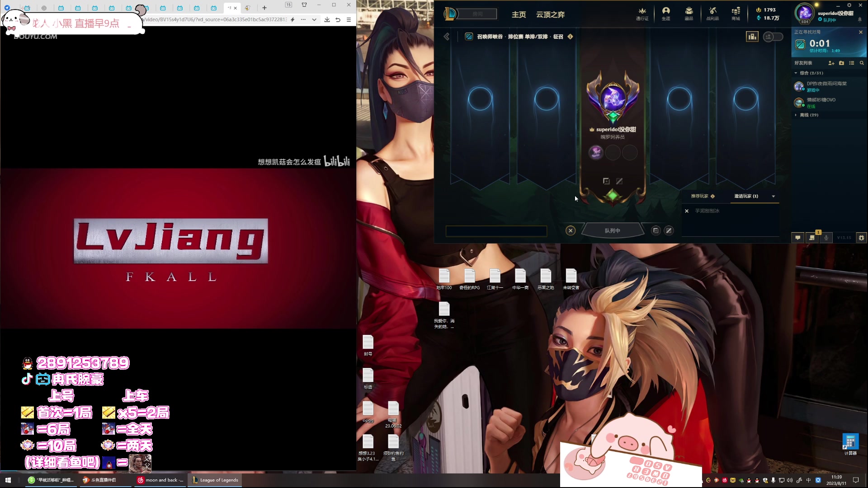The width and height of the screenshot is (868, 488).
Task: Expand the address bar dropdown chevron
Action: (x=314, y=19)
